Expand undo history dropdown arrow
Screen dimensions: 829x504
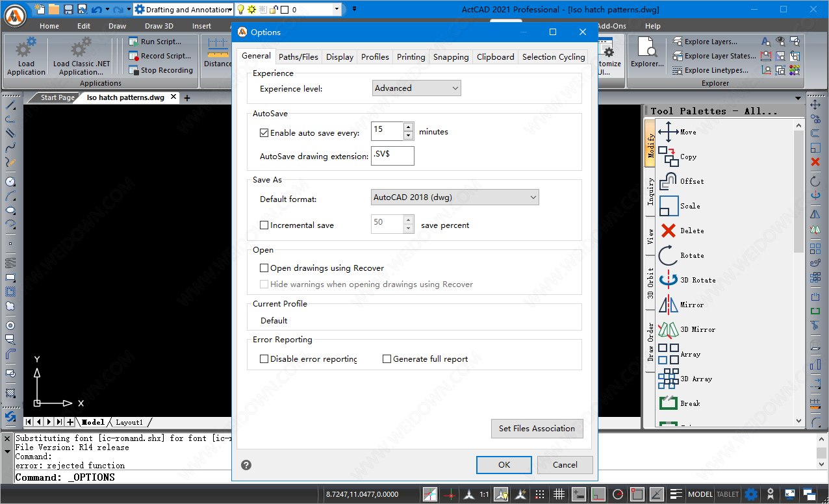[107, 10]
